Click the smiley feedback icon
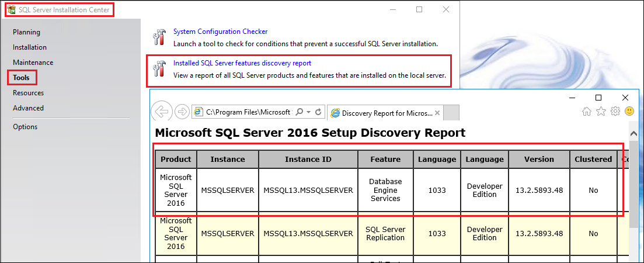Viewport: 644px width, 263px height. [x=629, y=112]
